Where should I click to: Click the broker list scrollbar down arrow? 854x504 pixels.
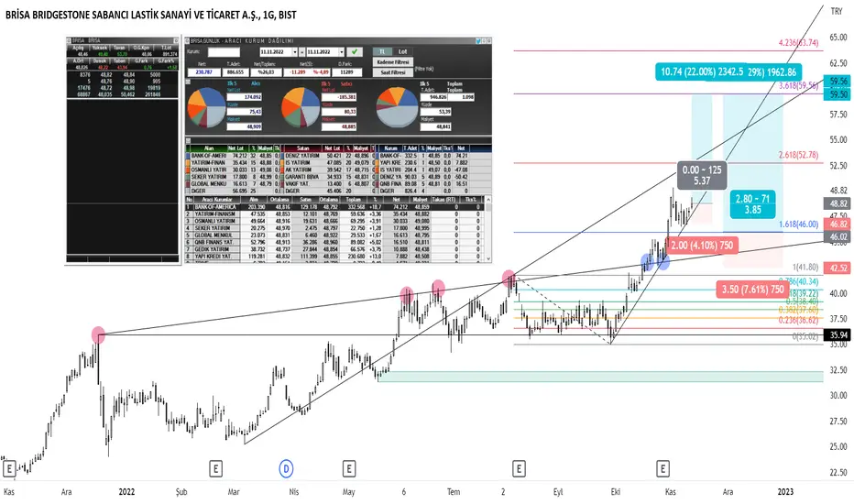487,258
